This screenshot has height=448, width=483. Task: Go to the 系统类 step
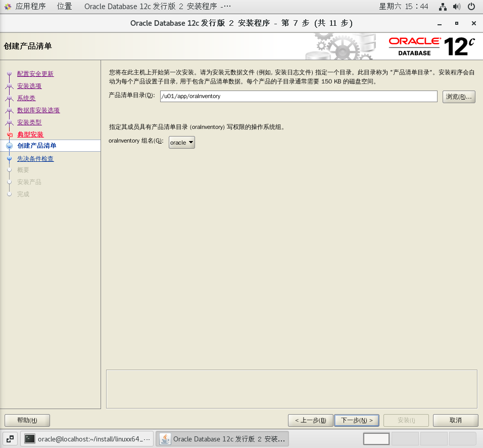coord(26,98)
